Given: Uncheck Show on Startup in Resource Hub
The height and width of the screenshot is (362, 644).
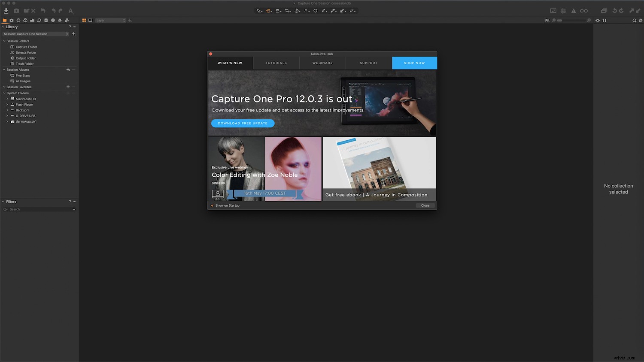Looking at the screenshot, I should [212, 205].
